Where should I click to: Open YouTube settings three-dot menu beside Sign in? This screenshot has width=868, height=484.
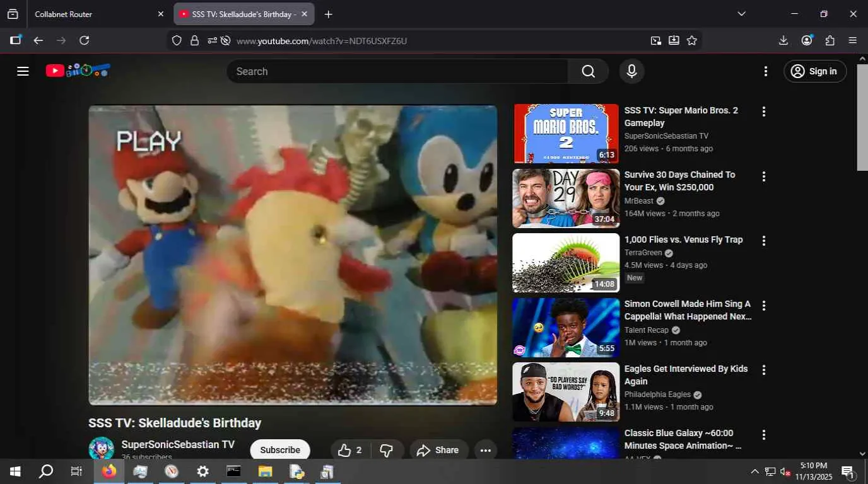click(766, 71)
